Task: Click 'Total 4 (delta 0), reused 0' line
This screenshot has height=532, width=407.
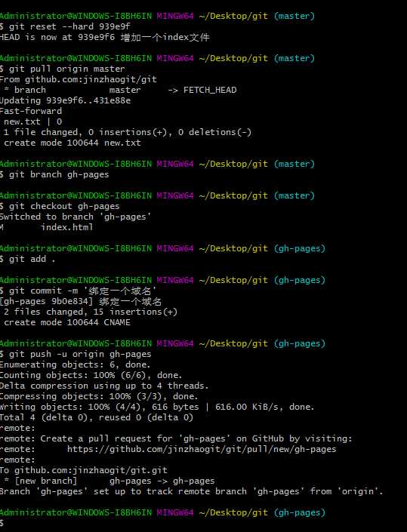Action: pos(97,417)
